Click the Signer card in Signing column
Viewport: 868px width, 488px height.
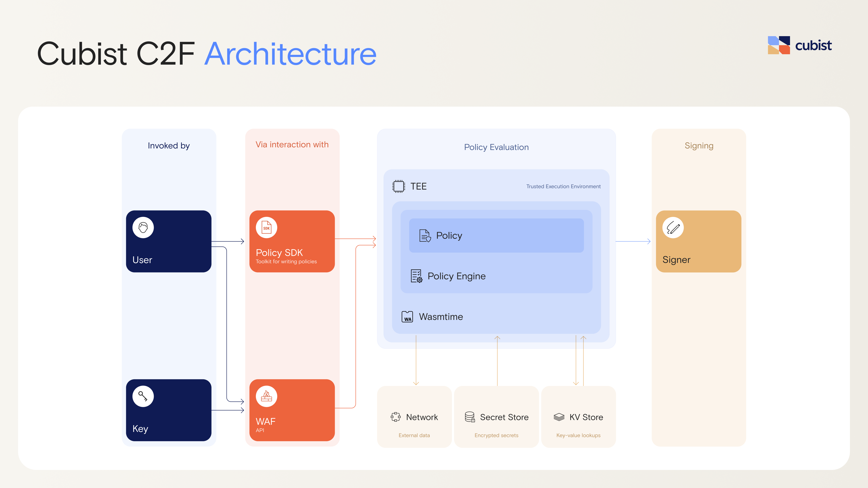click(698, 241)
